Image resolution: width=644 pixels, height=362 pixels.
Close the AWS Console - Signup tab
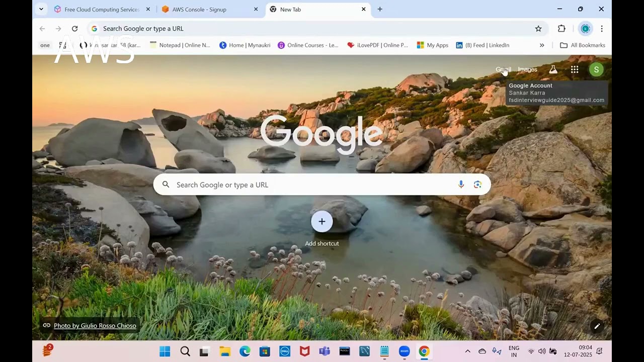(x=256, y=9)
